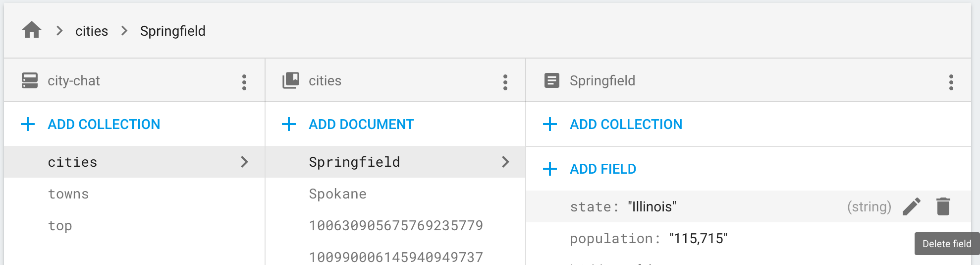
Task: Click the chevron before cities in breadcrumb
Action: click(x=59, y=31)
